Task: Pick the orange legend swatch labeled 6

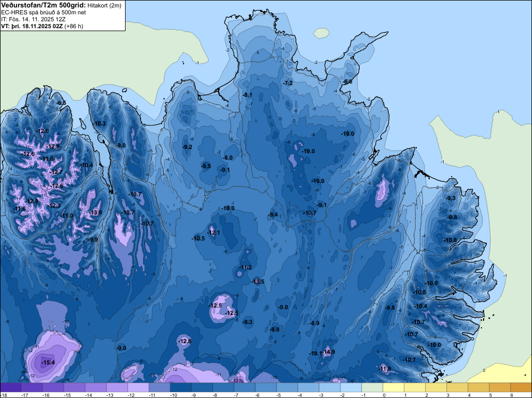Action: coord(521,387)
